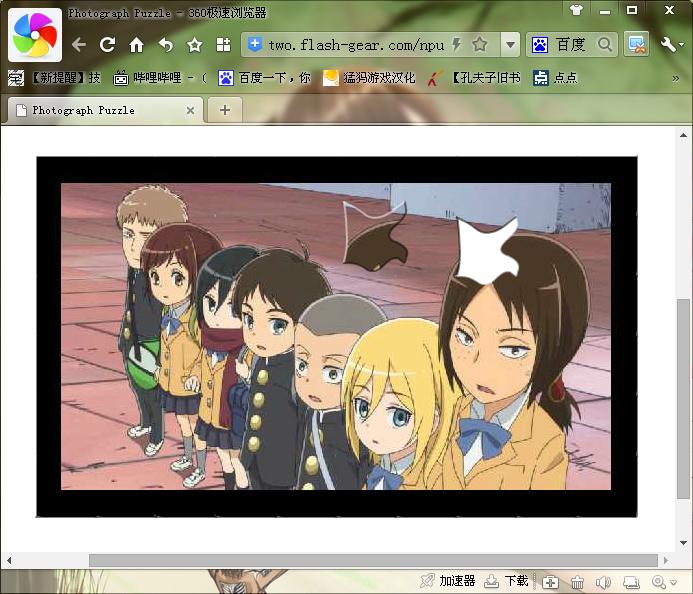This screenshot has width=693, height=594.
Task: Click the status bar plus box icon
Action: click(x=550, y=582)
